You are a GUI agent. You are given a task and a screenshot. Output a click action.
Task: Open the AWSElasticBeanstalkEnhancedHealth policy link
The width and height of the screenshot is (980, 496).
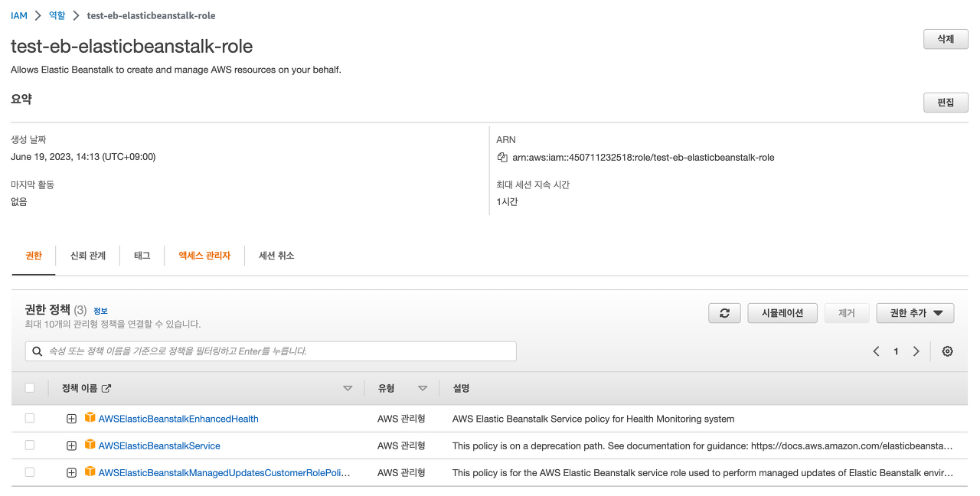[178, 419]
